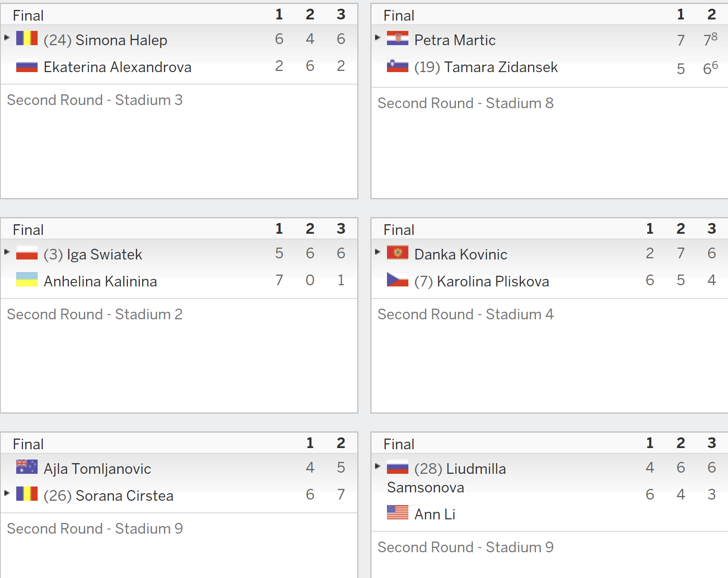This screenshot has height=578, width=728.
Task: Click the Russian flag next to Ekaterina Alexandrova
Action: click(27, 65)
